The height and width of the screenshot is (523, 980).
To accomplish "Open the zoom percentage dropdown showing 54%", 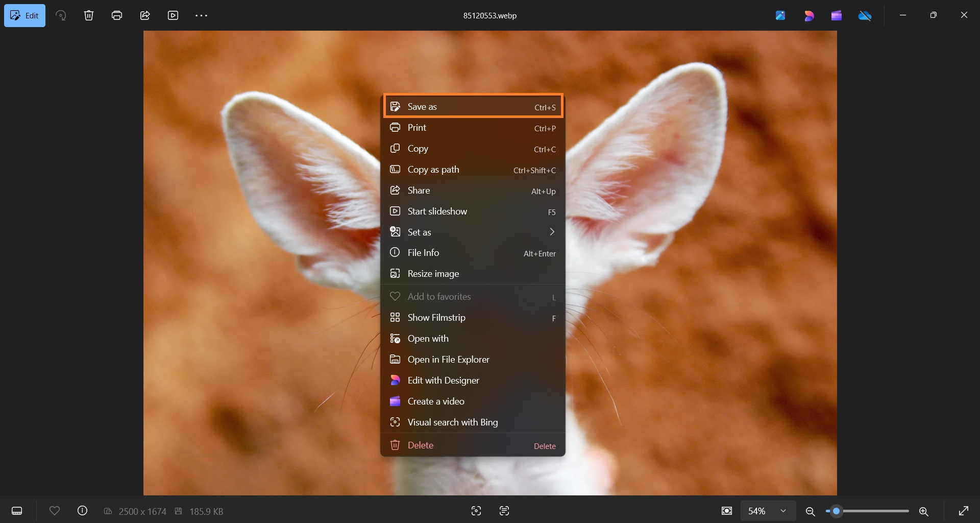I will click(x=768, y=511).
